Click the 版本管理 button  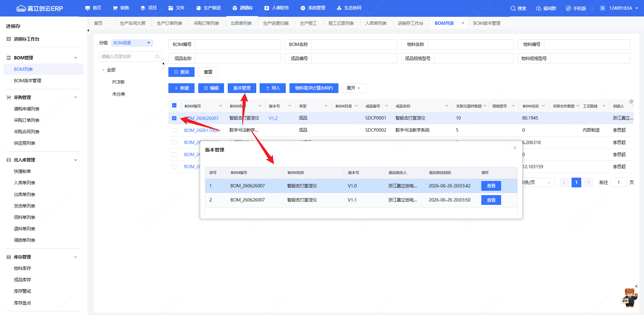click(242, 88)
